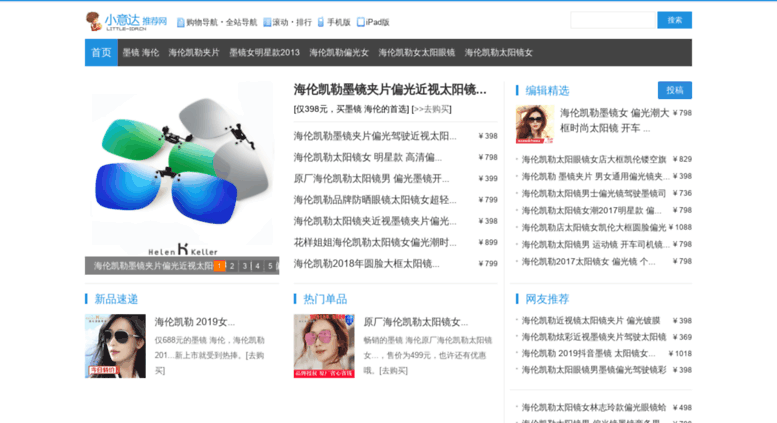The image size is (777, 423).
Task: Click the 热门单品 section heading
Action: tap(325, 299)
